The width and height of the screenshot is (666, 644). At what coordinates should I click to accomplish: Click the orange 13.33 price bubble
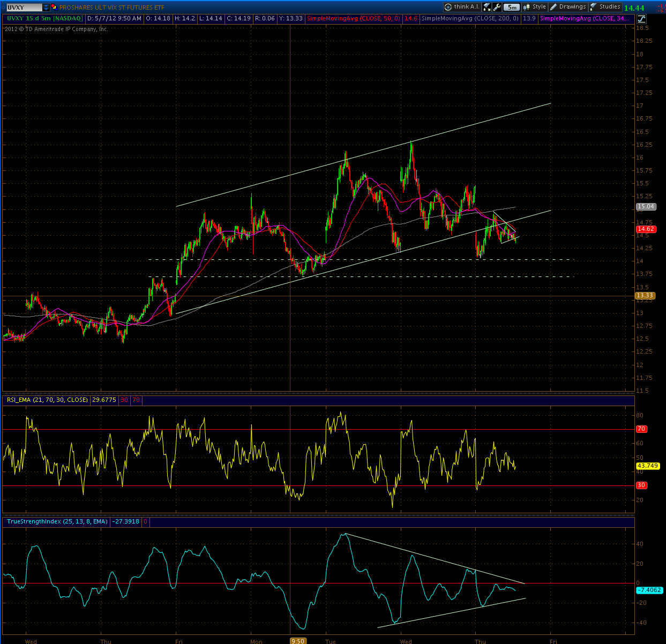coord(645,295)
